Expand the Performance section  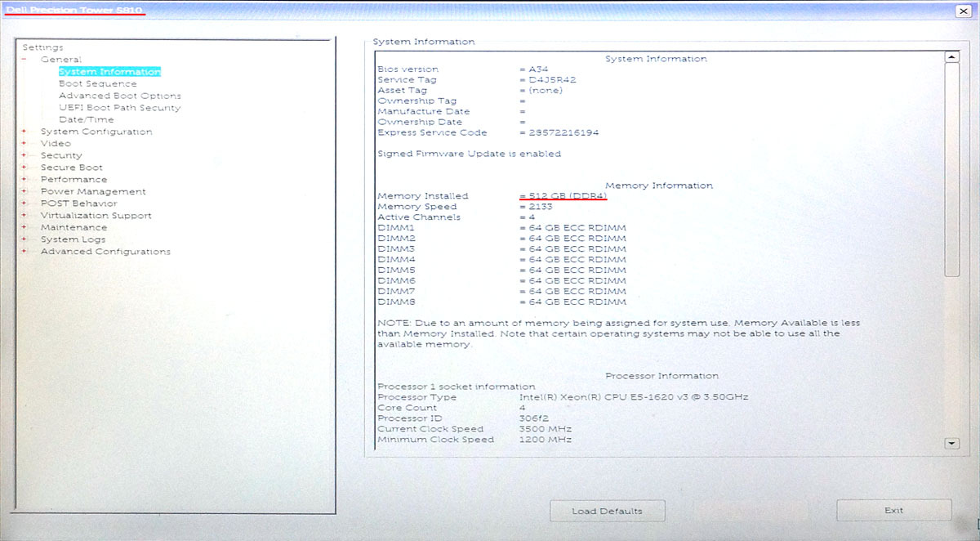click(x=24, y=180)
